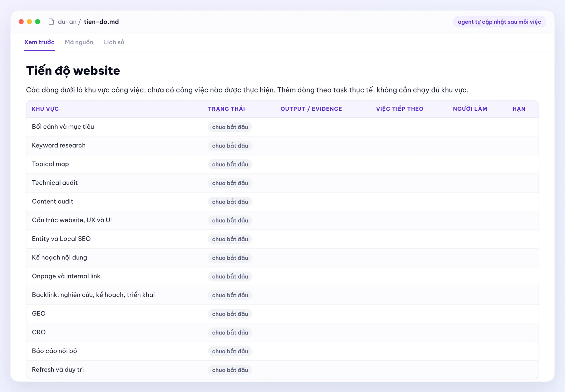Select the Entity và Local SEO row

click(282, 239)
